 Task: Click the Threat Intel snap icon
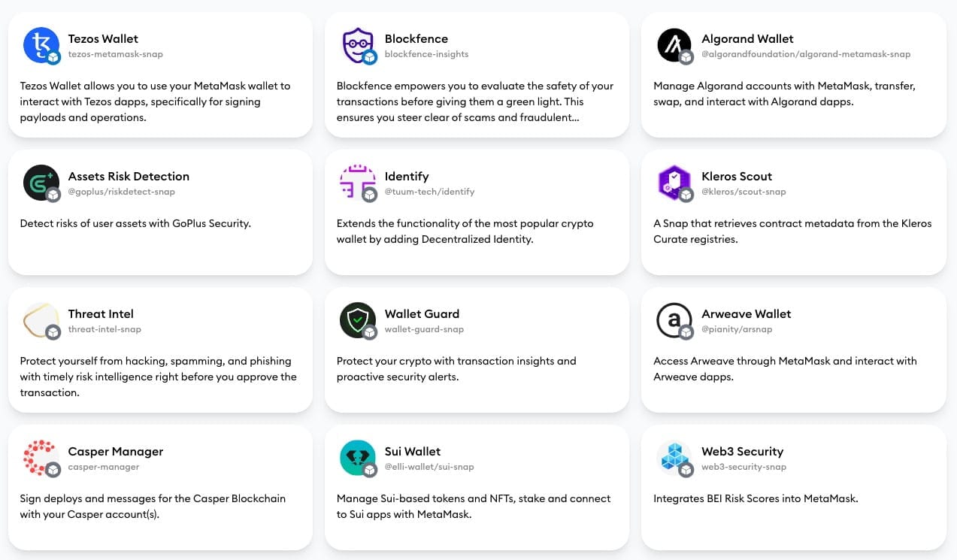[41, 320]
